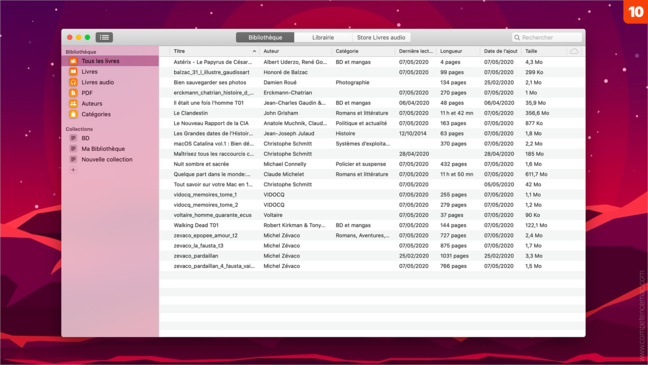Select Livres audio in sidebar
This screenshot has width=648, height=365.
[x=110, y=82]
